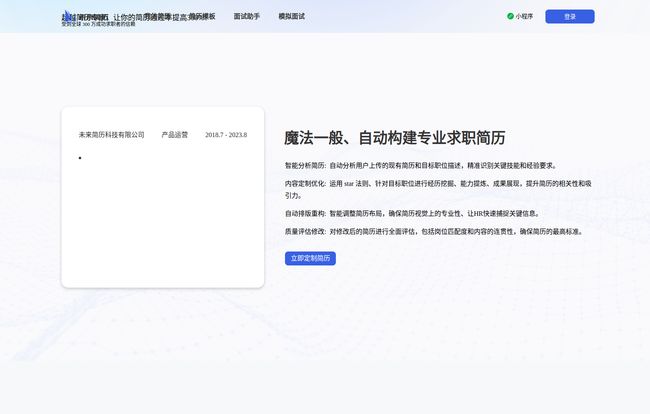Click the 立即定制简历 button
The image size is (650, 414).
(310, 258)
